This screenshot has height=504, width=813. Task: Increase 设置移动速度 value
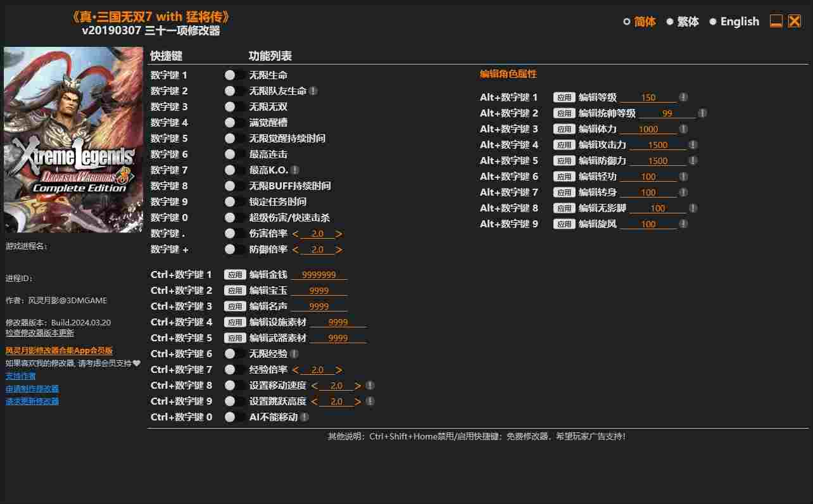[358, 386]
